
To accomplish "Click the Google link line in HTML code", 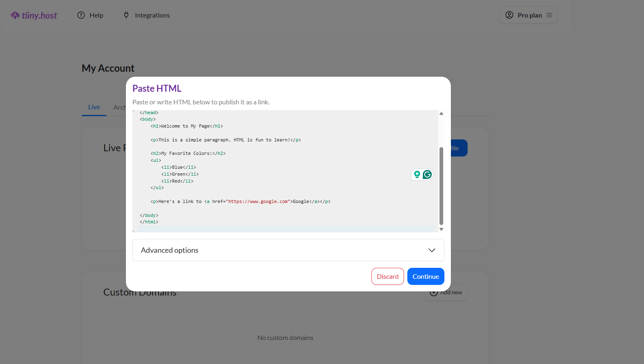I will coord(240,202).
